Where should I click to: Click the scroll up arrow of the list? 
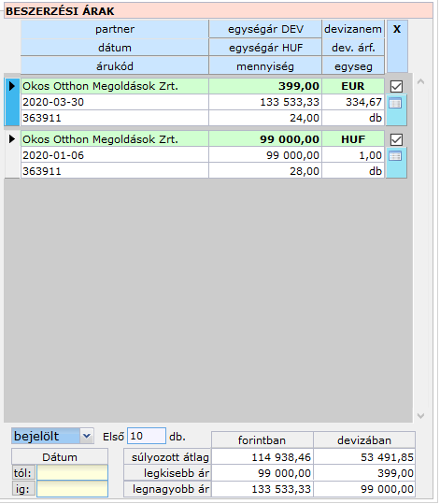pyautogui.click(x=420, y=82)
